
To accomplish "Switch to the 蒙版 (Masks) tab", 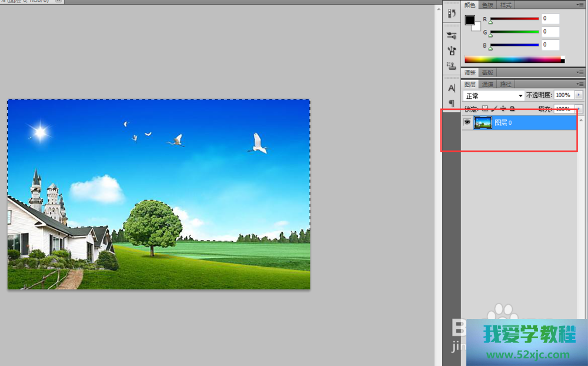I will click(487, 73).
